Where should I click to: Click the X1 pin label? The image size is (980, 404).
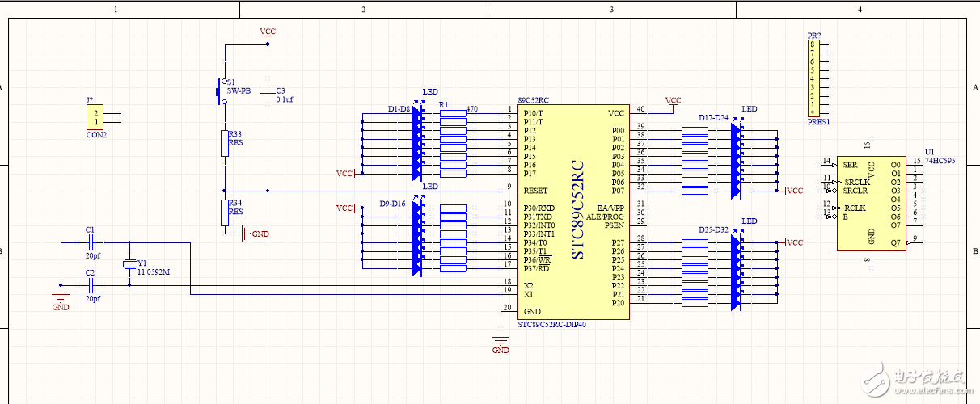point(528,294)
